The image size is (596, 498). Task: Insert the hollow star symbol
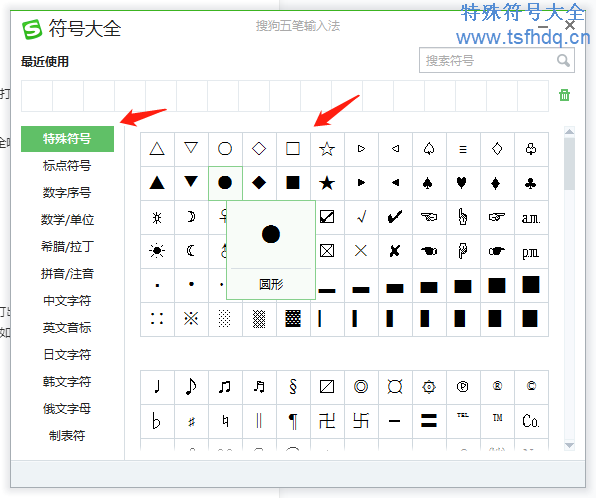(x=327, y=149)
